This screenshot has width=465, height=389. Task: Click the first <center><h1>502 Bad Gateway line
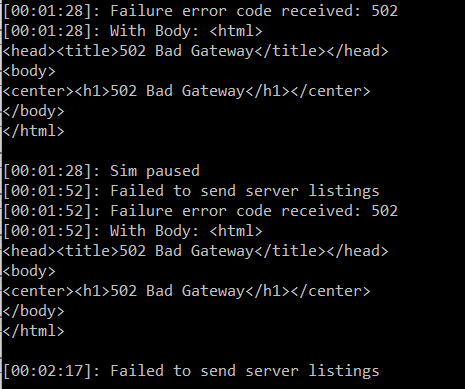[x=186, y=91]
